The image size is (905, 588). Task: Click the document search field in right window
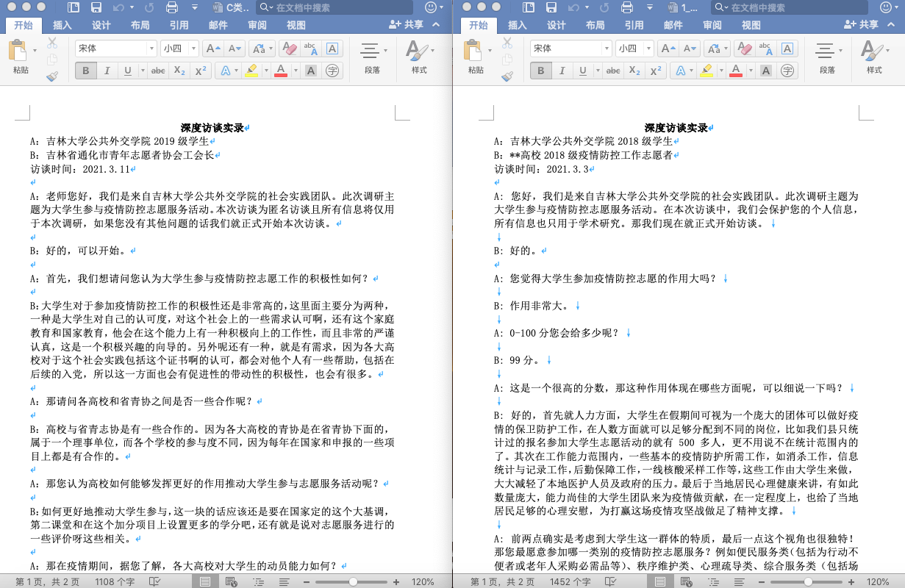coord(787,8)
